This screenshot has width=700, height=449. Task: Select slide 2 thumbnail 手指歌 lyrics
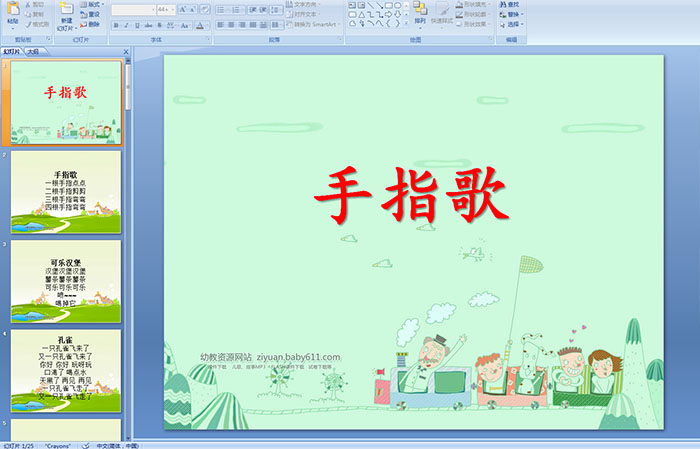(x=66, y=192)
